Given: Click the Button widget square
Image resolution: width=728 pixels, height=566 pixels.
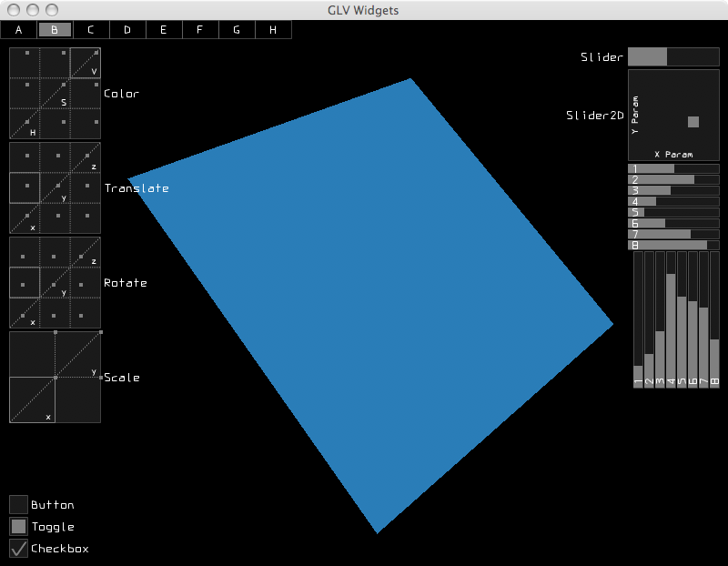Looking at the screenshot, I should [x=18, y=504].
